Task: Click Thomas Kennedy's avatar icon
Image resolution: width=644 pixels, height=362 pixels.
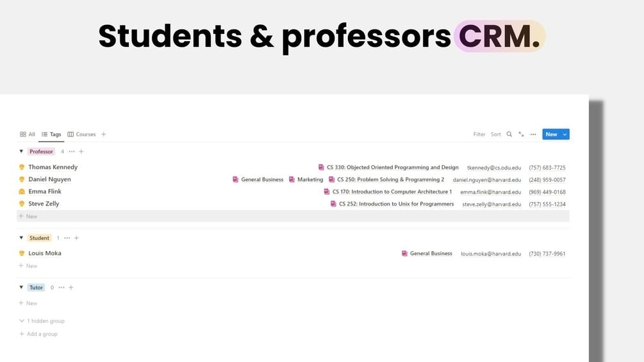Action: pyautogui.click(x=22, y=167)
